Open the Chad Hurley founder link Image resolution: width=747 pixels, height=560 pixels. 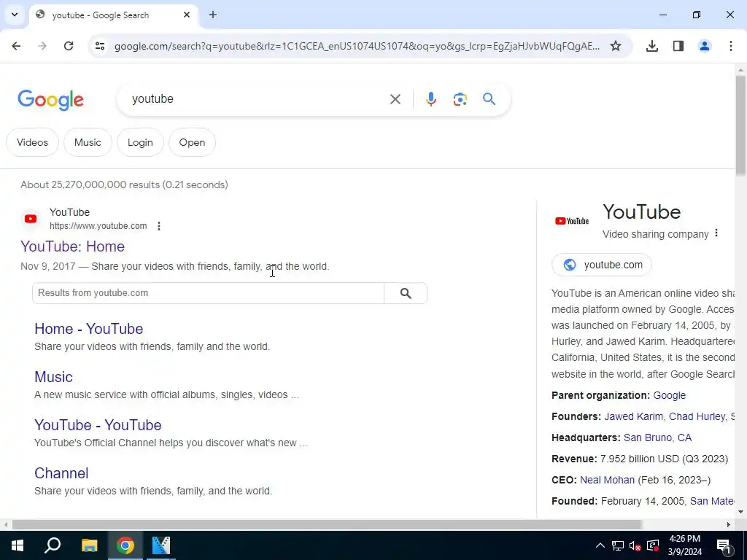697,416
